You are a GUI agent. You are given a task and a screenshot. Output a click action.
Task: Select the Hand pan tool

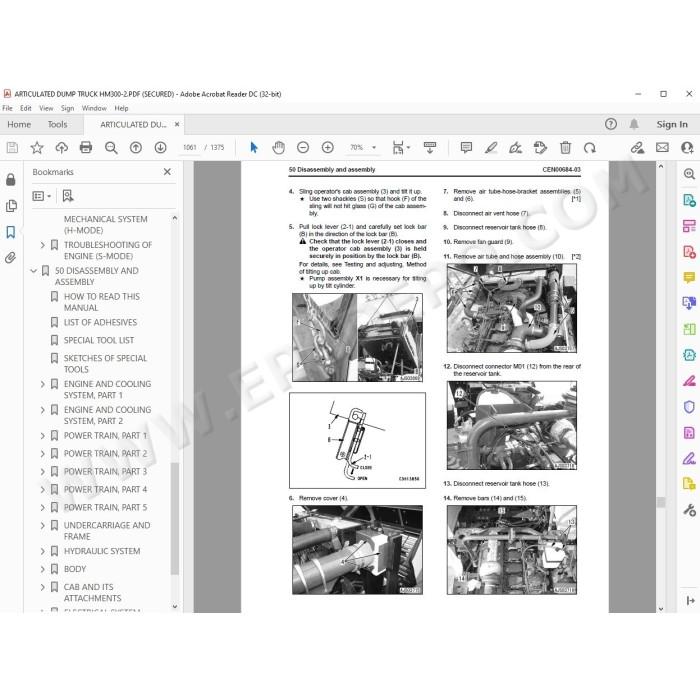[x=279, y=147]
